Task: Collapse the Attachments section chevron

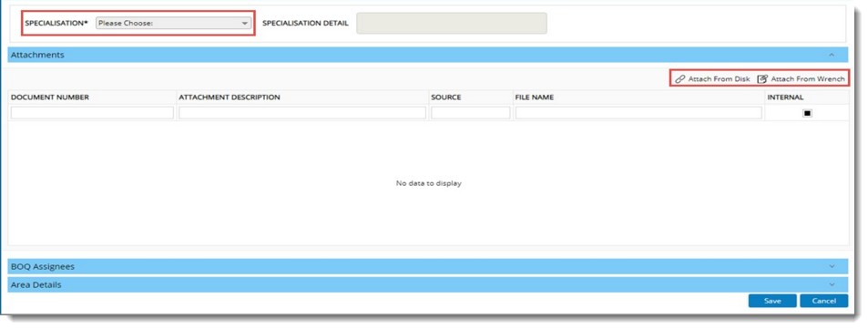Action: click(x=831, y=55)
